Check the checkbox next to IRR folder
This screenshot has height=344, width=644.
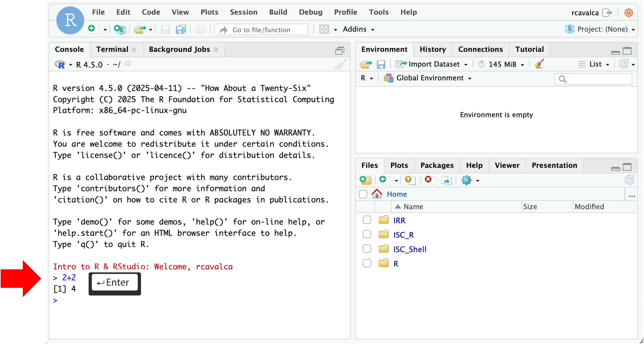click(367, 220)
